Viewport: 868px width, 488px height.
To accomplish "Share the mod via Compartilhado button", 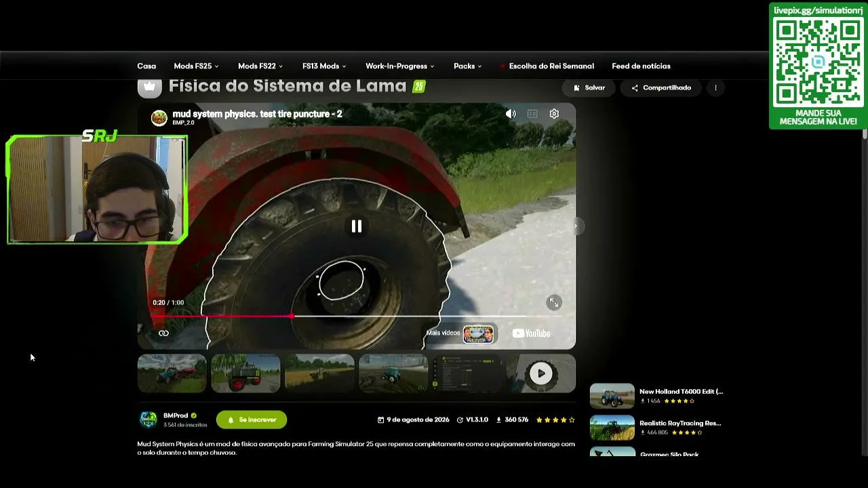I will point(661,87).
